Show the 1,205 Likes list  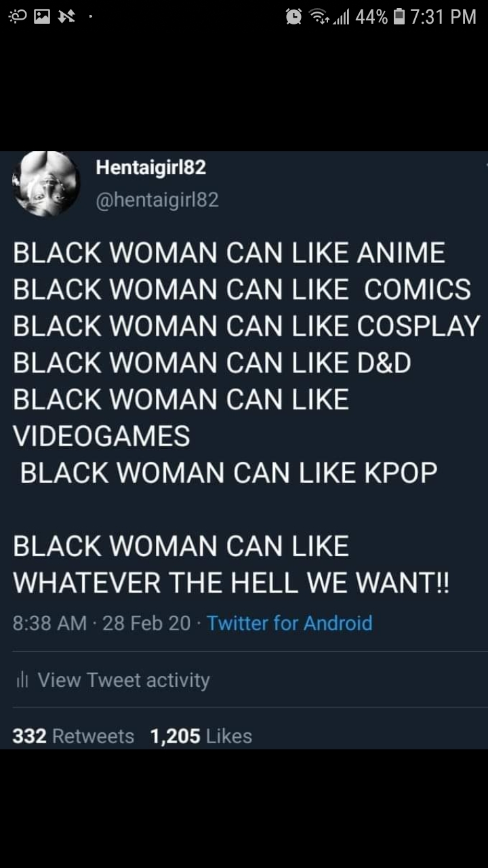point(201,736)
